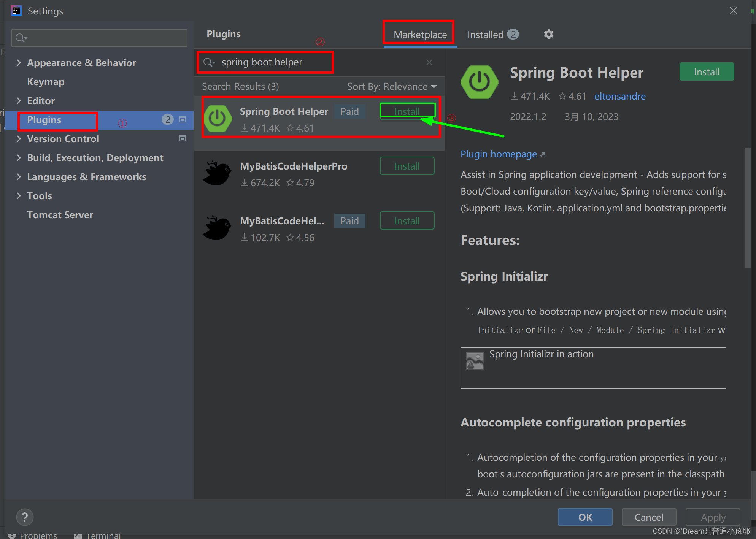Install the Spring Boot Helper plugin
Image resolution: width=756 pixels, height=539 pixels.
(407, 111)
